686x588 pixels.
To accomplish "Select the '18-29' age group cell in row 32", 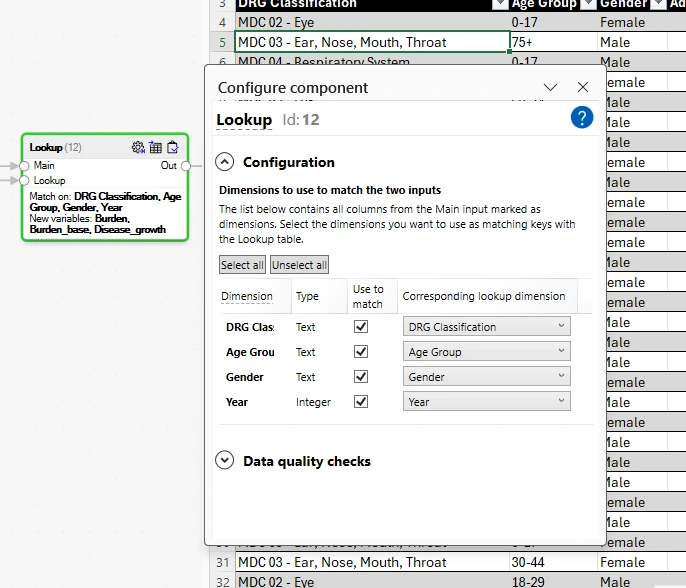I will [x=554, y=581].
